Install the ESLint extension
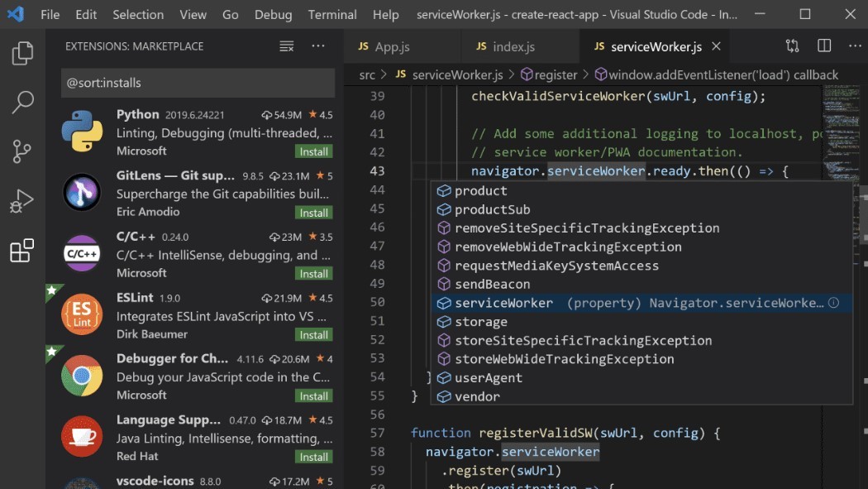The width and height of the screenshot is (868, 489). click(313, 334)
